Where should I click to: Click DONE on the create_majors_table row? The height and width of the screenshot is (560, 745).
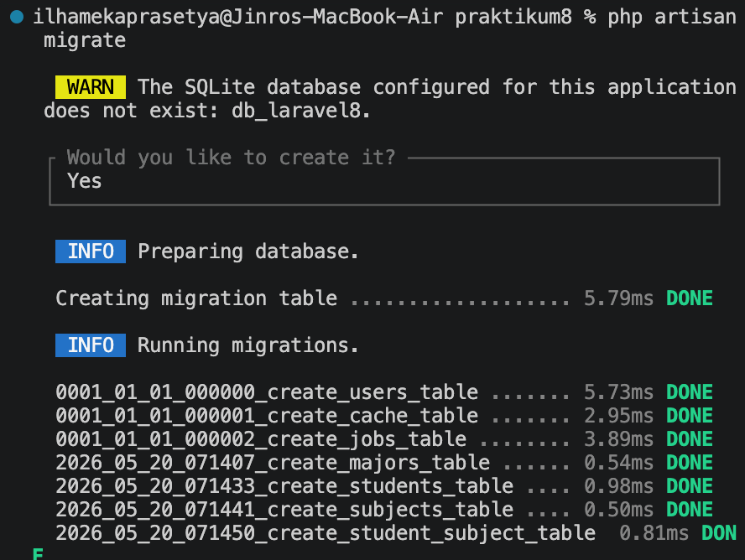point(690,463)
